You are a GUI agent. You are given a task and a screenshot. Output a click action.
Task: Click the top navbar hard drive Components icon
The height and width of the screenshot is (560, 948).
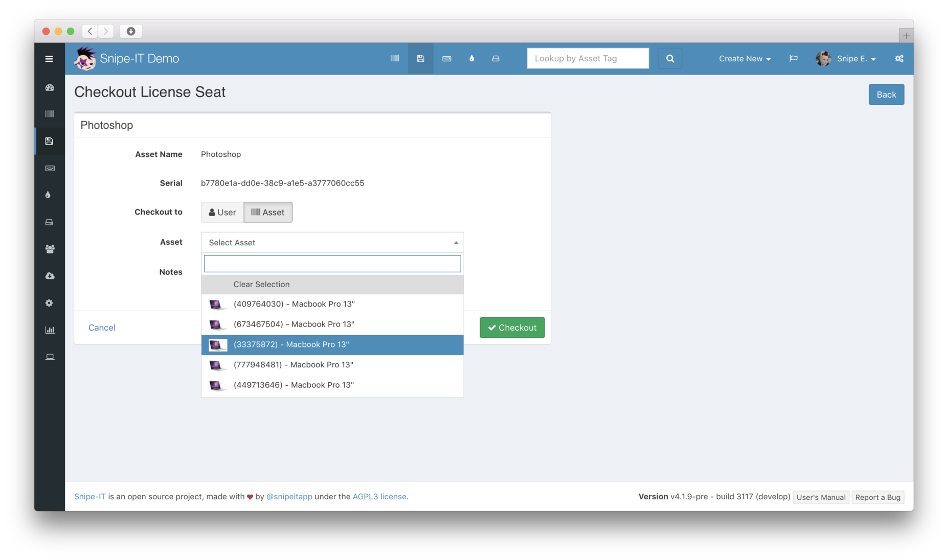coord(495,58)
